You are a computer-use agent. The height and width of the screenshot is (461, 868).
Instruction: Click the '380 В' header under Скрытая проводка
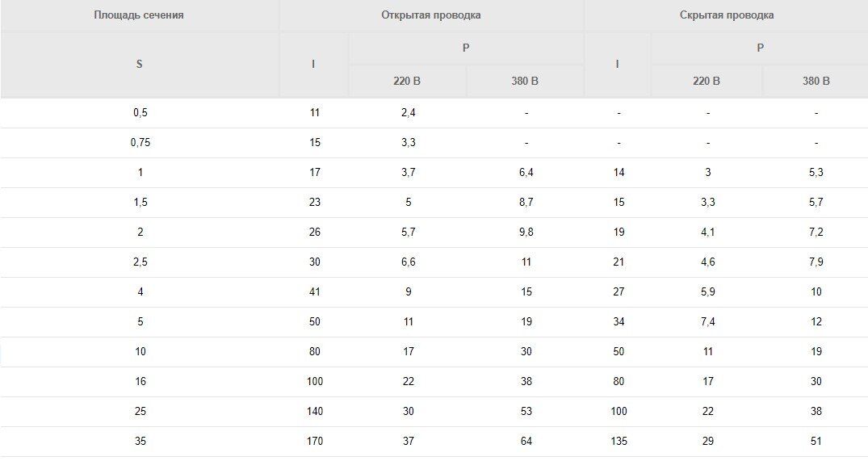coord(816,82)
